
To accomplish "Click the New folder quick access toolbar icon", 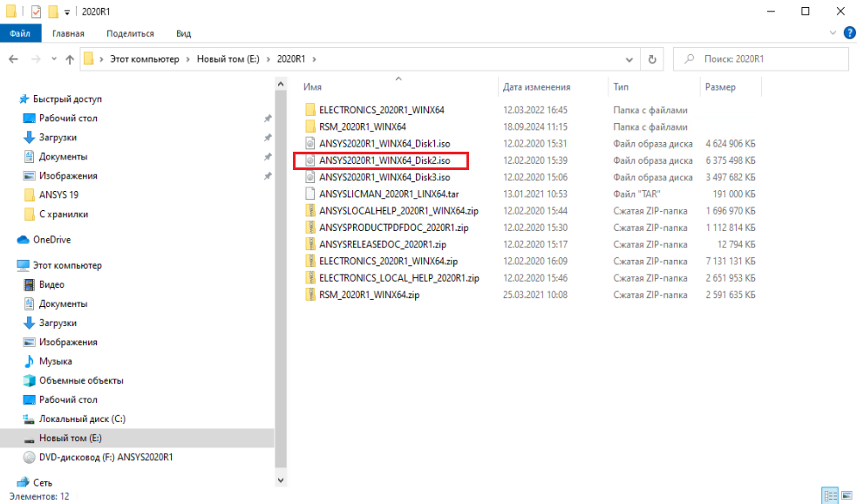I will click(x=53, y=11).
